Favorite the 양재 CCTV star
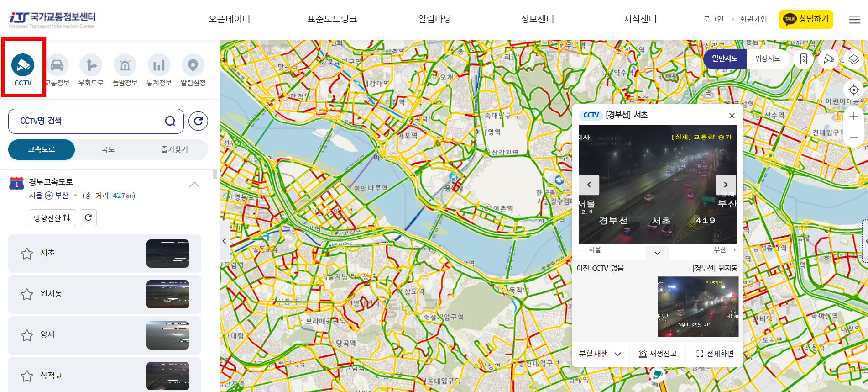Viewport: 868px width, 392px height. pyautogui.click(x=27, y=335)
